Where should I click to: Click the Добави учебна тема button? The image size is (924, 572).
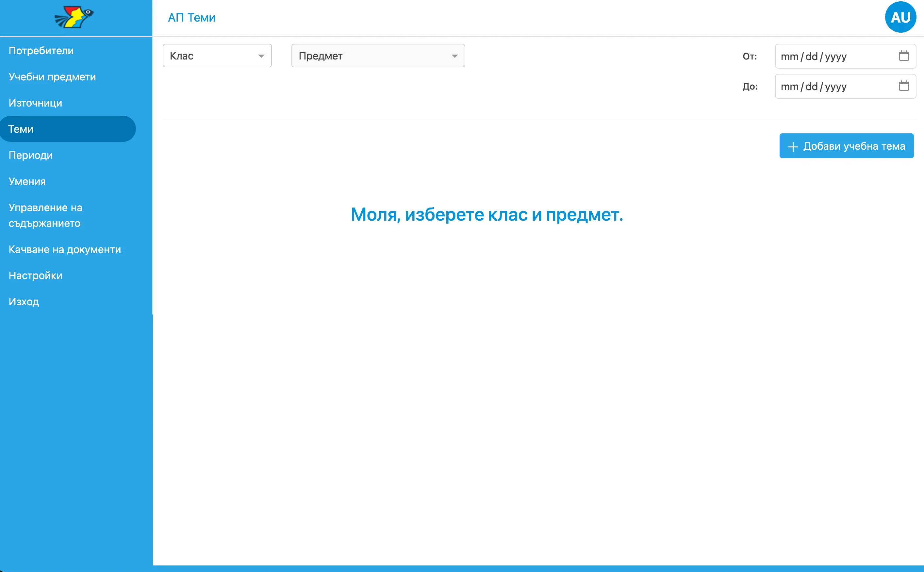click(x=846, y=146)
